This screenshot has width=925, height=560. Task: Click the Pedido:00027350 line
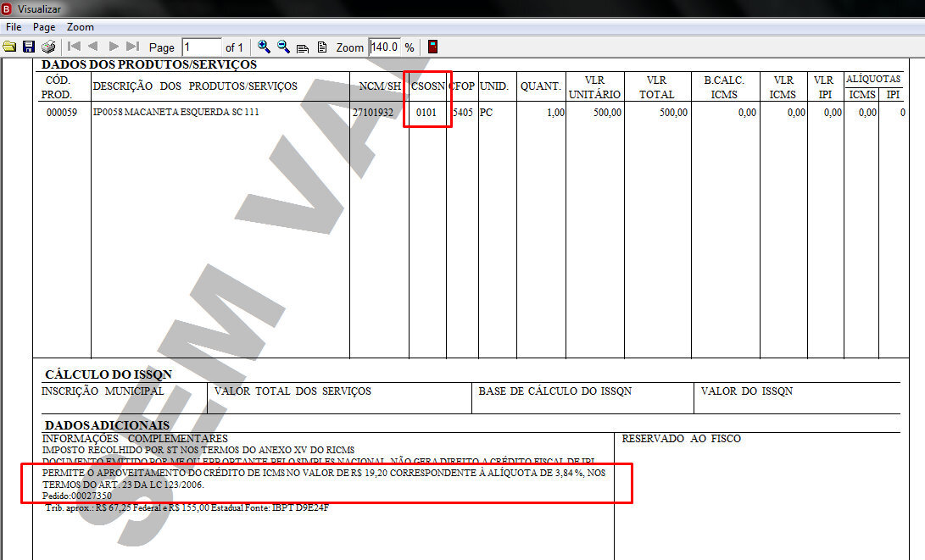tap(76, 496)
